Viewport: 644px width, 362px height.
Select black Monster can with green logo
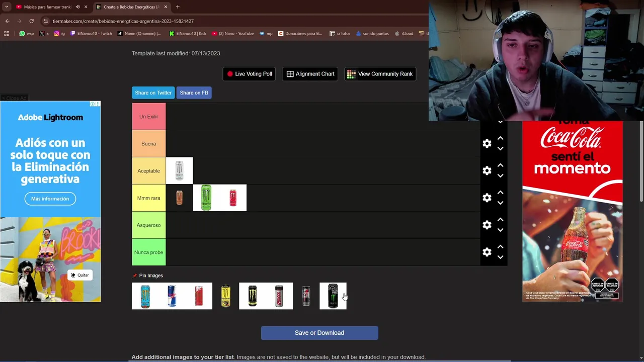253,296
